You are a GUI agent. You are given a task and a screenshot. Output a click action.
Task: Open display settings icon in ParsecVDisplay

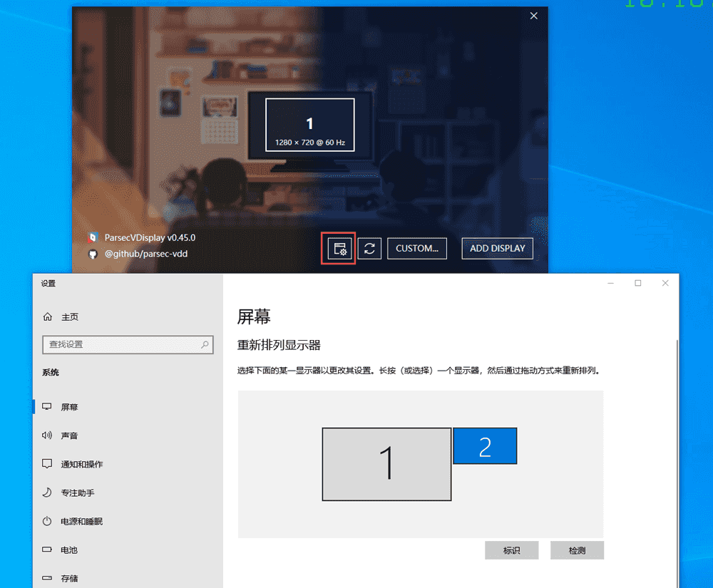click(339, 249)
